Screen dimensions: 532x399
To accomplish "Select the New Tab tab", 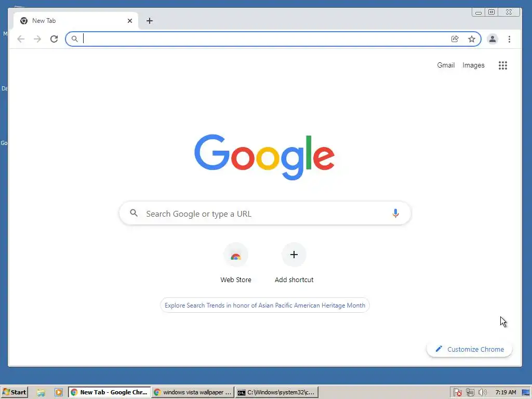I will (x=76, y=21).
